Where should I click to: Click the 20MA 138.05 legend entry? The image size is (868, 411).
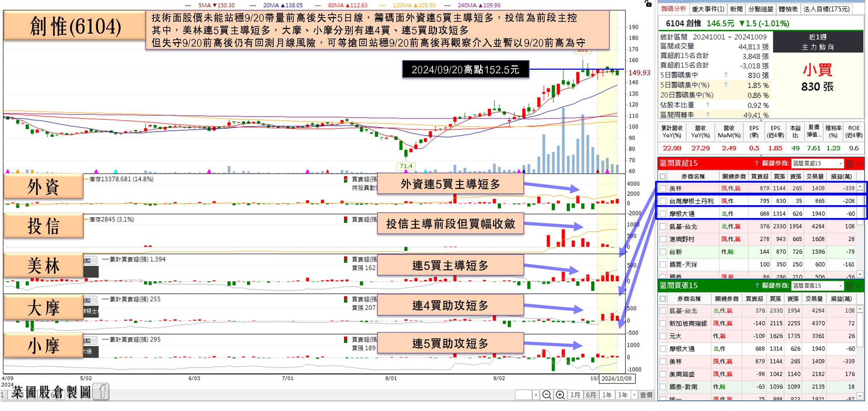point(277,5)
